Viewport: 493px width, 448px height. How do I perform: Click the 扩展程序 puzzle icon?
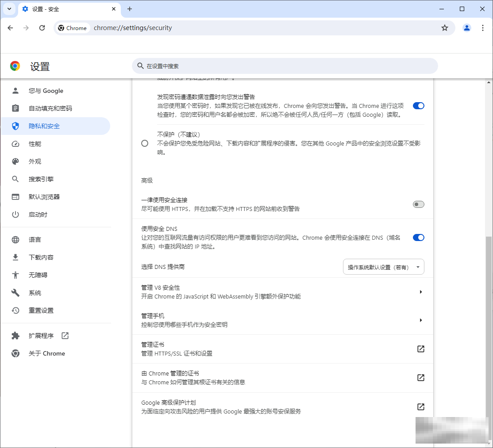pos(15,336)
